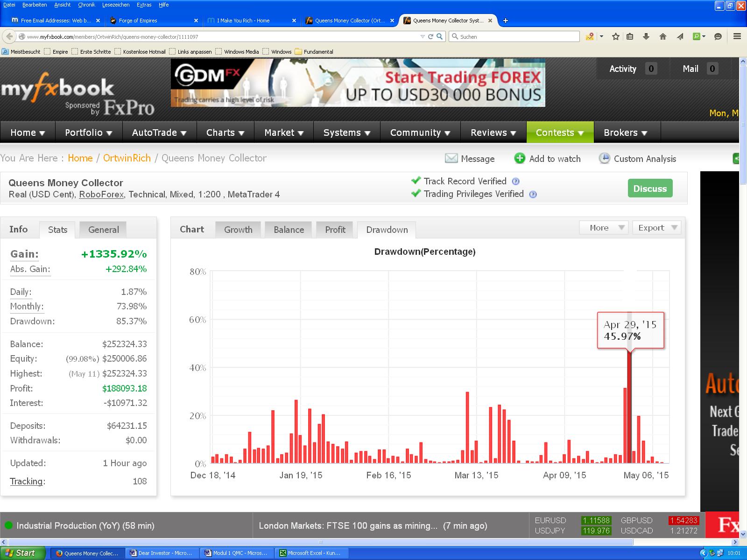747x560 pixels.
Task: Click the magnifier in the address bar
Action: (439, 36)
